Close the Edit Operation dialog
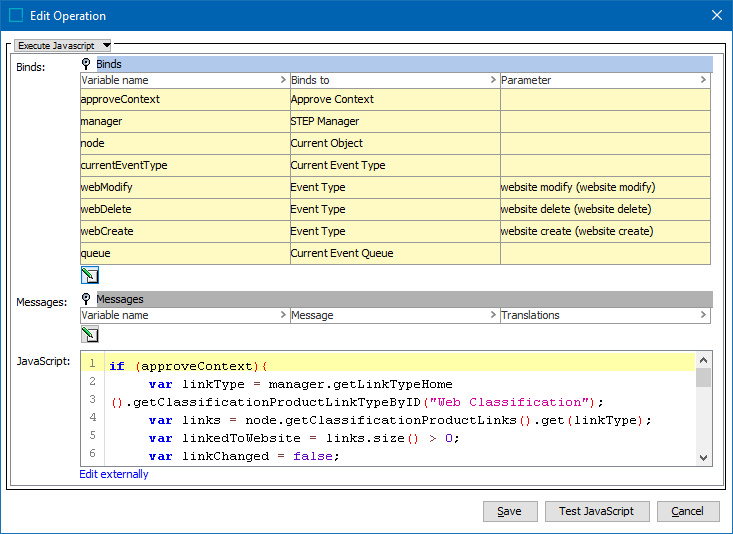Image resolution: width=733 pixels, height=534 pixels. (715, 15)
